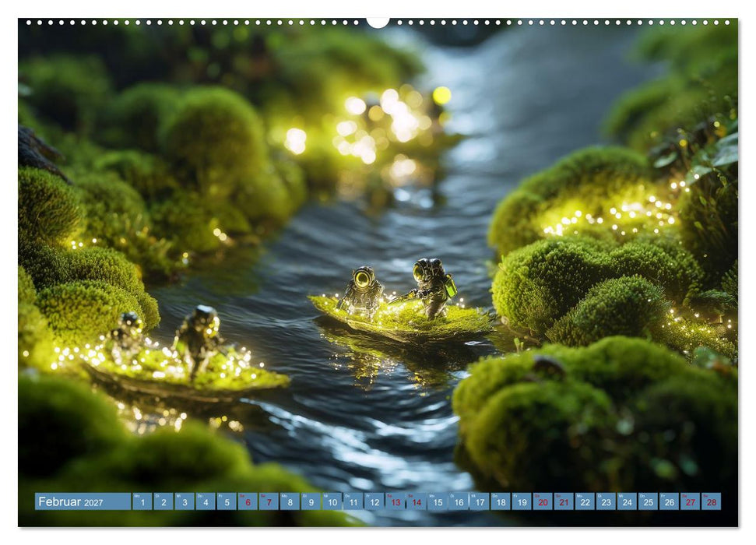Click the astronaut with the glowing round visor
Screen dimensions: 756x545
[361, 291]
